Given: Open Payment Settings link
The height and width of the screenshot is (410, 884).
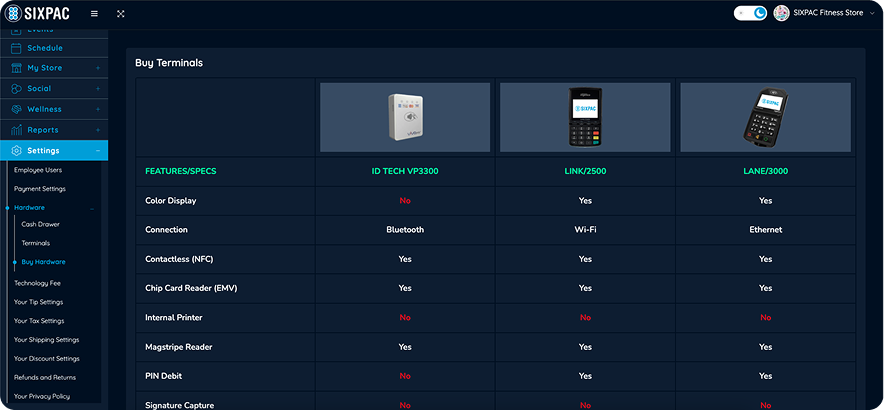Looking at the screenshot, I should coord(40,189).
